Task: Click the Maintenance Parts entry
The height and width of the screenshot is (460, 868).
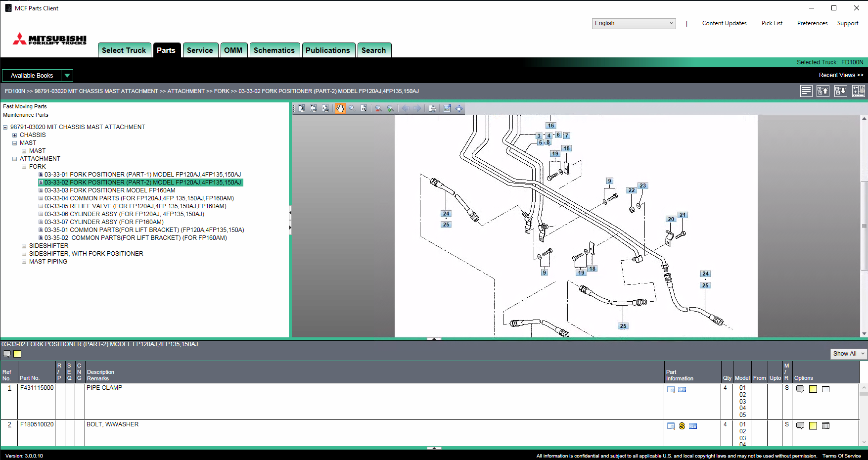Action: [x=26, y=115]
